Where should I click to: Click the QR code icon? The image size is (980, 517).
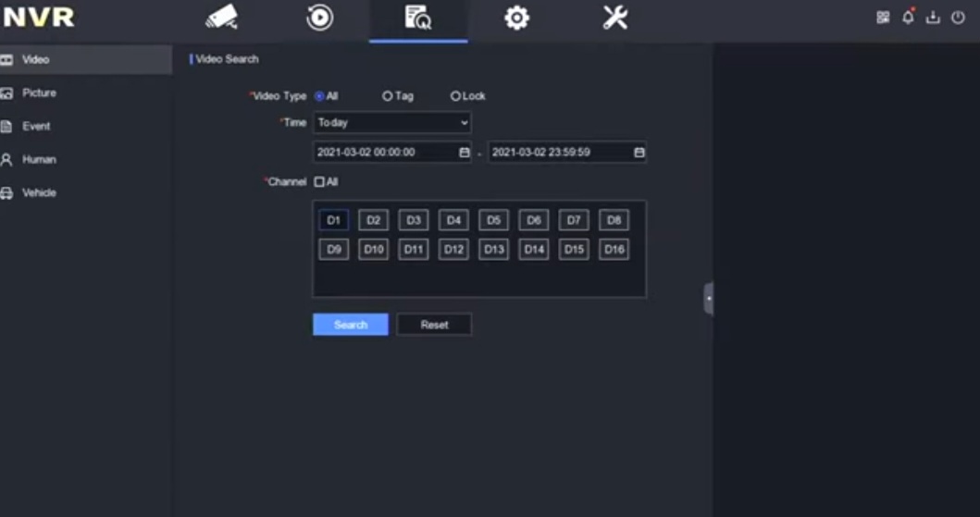point(883,18)
